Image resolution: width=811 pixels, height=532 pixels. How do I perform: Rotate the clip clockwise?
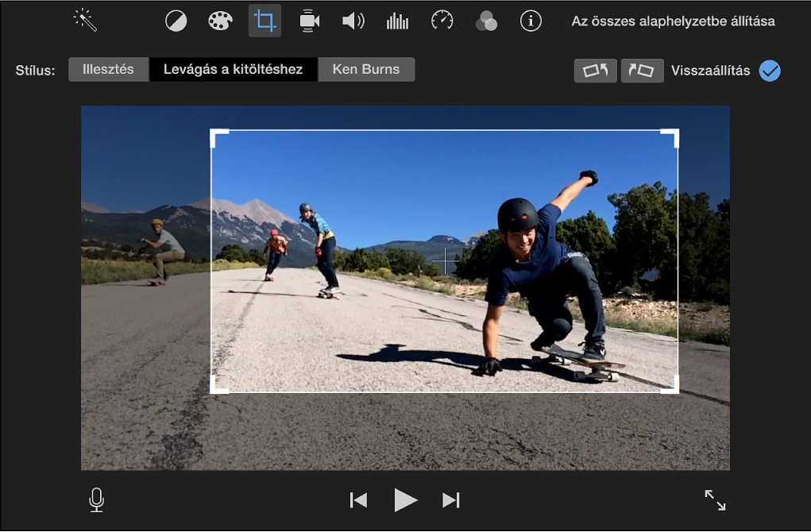(642, 71)
